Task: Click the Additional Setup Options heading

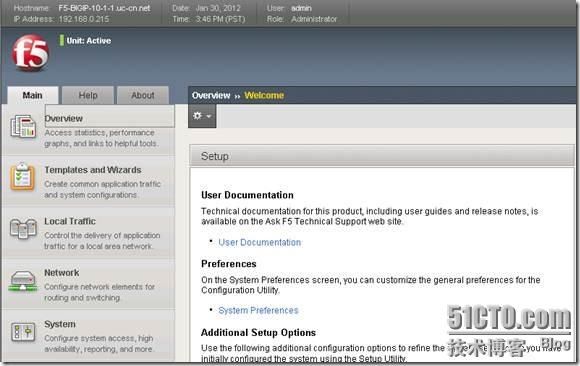Action: click(x=258, y=333)
